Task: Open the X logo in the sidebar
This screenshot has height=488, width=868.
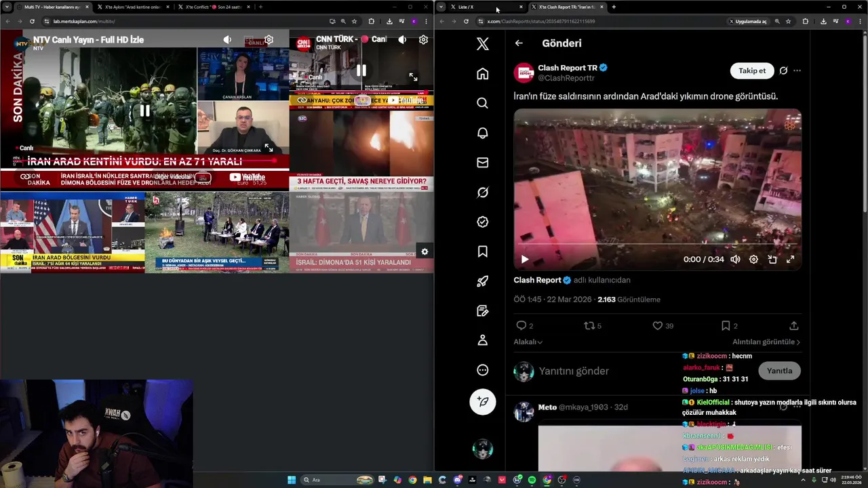Action: [x=482, y=44]
